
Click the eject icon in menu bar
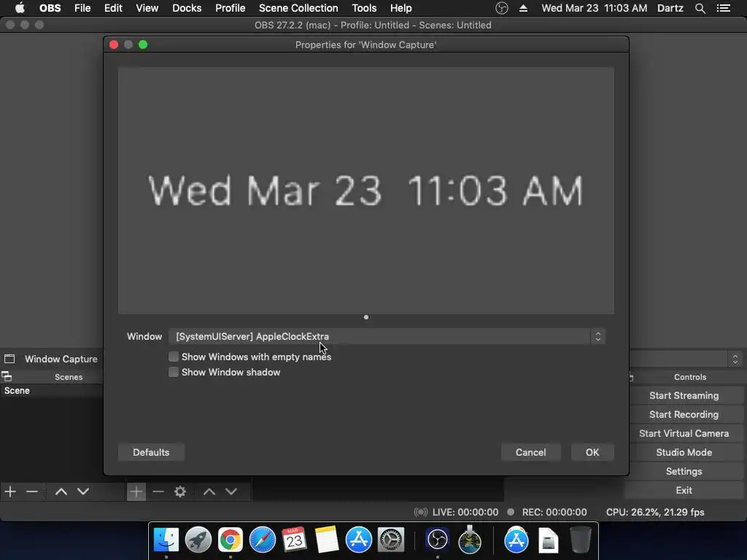523,8
